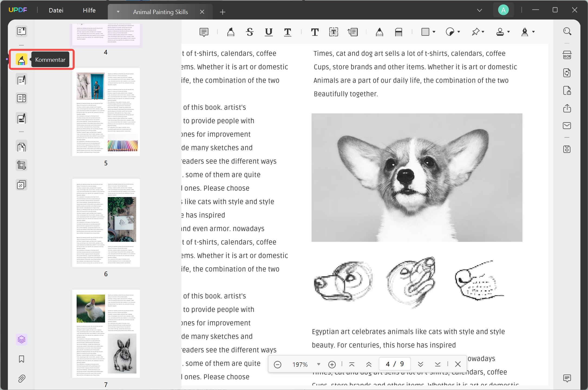Open the Crop Pages tool in sidebar

pyautogui.click(x=21, y=165)
